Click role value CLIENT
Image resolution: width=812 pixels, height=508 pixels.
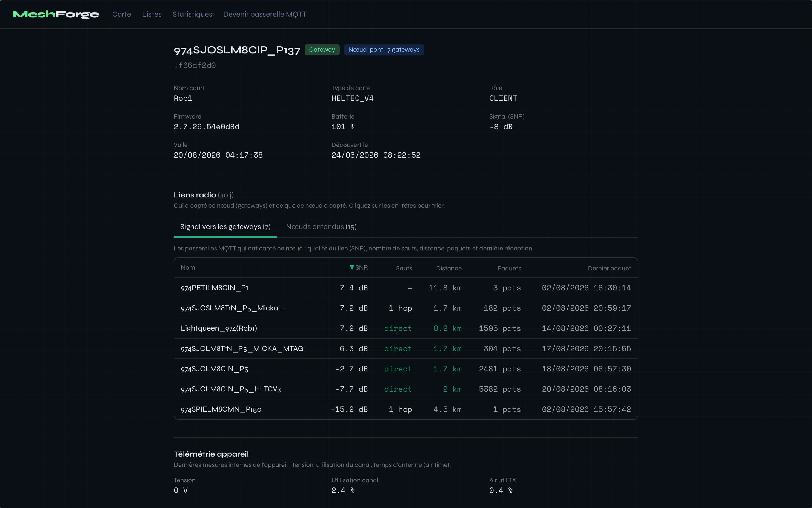pyautogui.click(x=503, y=98)
